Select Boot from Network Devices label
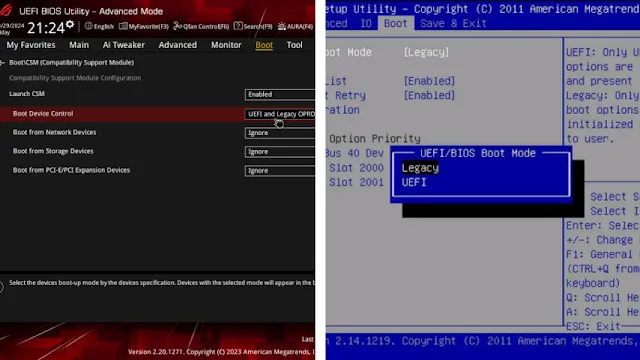This screenshot has height=360, width=640. click(54, 132)
